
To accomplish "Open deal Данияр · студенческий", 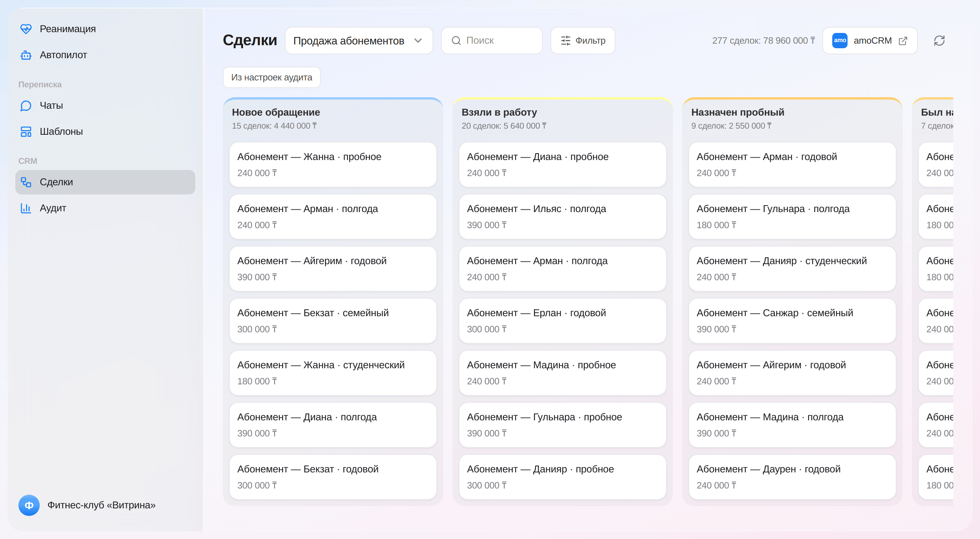I will coord(792,269).
